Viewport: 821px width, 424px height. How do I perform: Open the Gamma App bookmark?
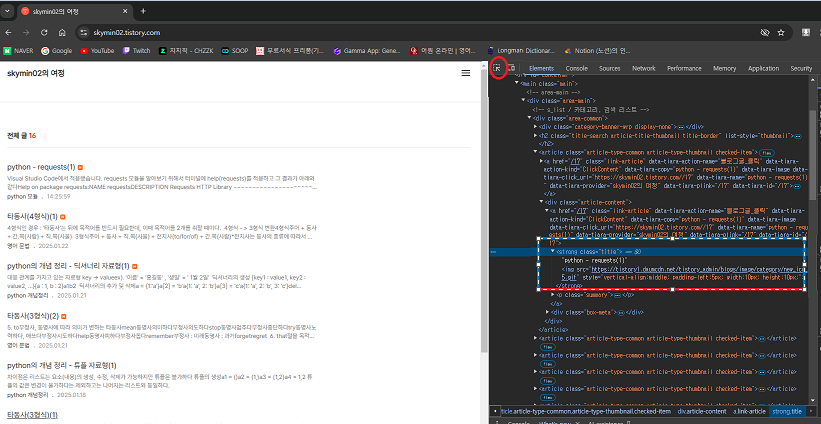coord(367,51)
